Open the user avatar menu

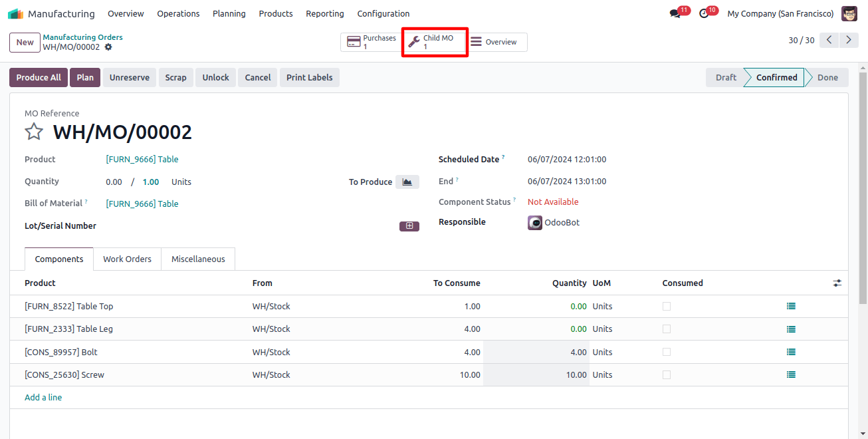click(849, 13)
